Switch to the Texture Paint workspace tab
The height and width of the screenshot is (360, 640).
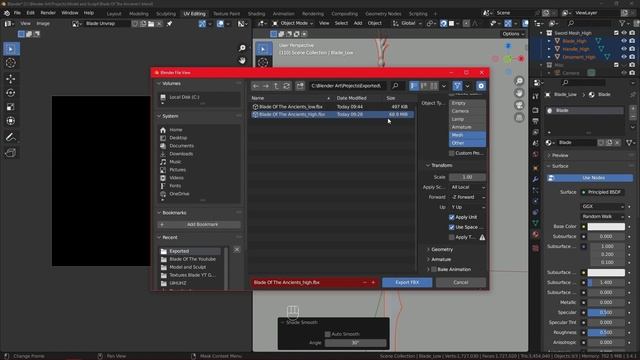(x=227, y=13)
